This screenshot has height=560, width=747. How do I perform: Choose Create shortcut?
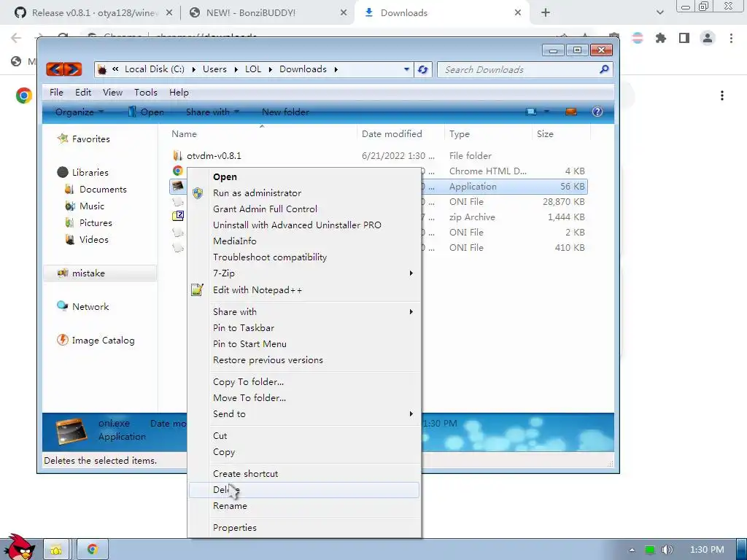pos(304,474)
